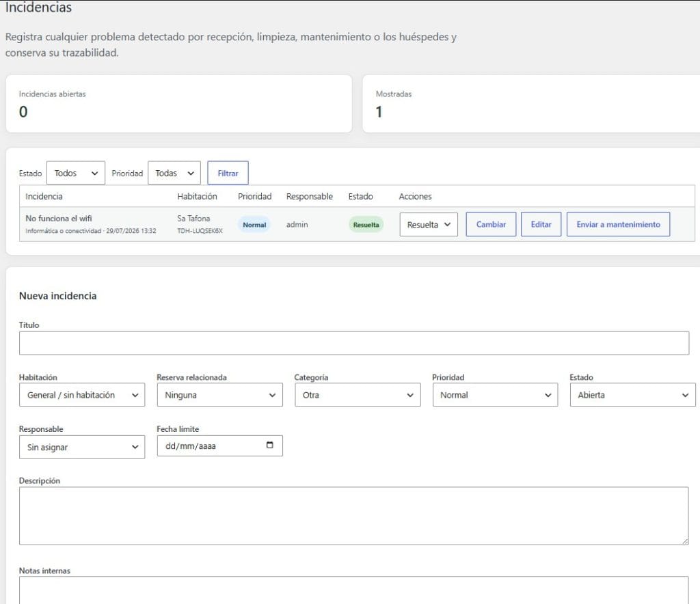The image size is (700, 604).
Task: Open the Estado filter dropdown showing Todos
Action: click(x=75, y=173)
